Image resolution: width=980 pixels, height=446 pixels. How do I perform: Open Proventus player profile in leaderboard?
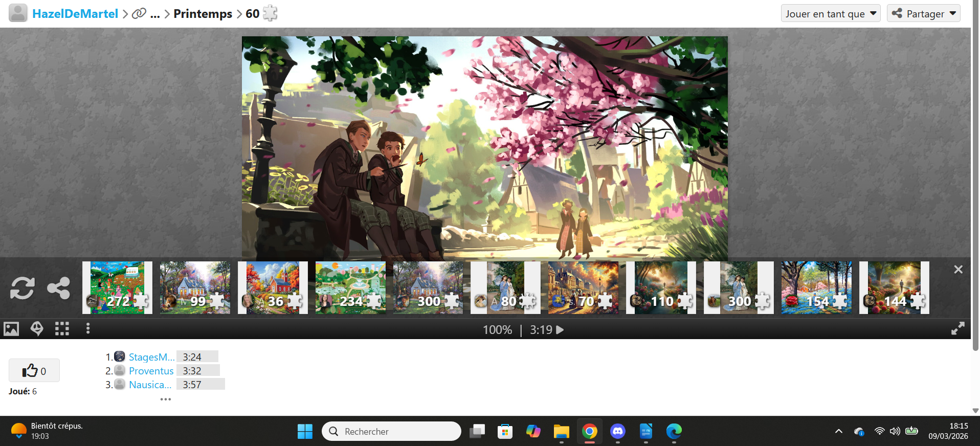click(151, 371)
